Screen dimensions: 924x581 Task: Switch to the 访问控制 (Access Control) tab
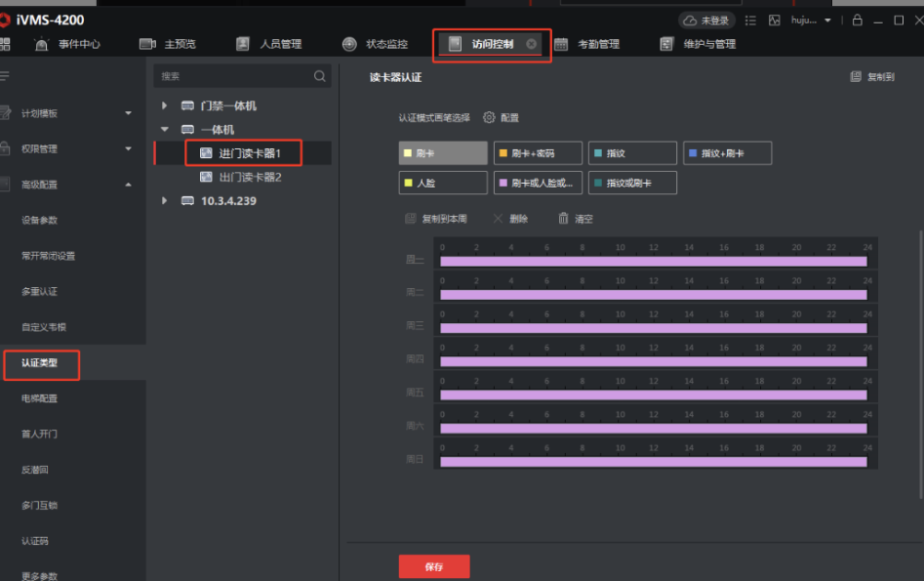491,43
